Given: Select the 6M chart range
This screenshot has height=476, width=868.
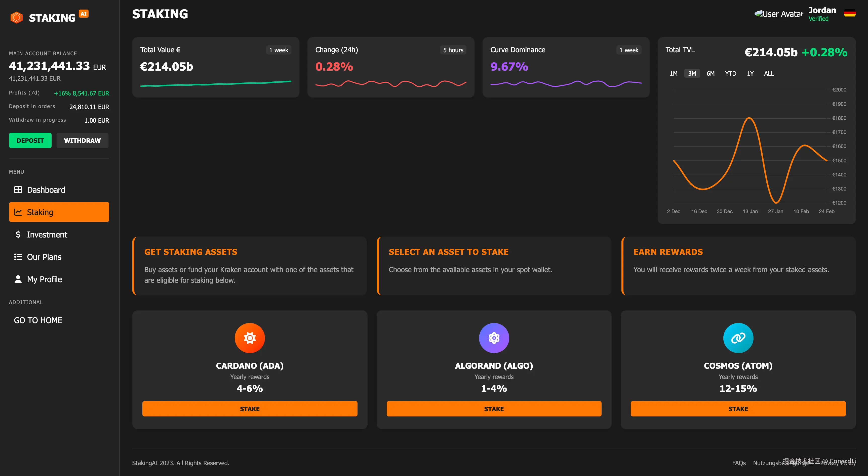Looking at the screenshot, I should [x=710, y=73].
